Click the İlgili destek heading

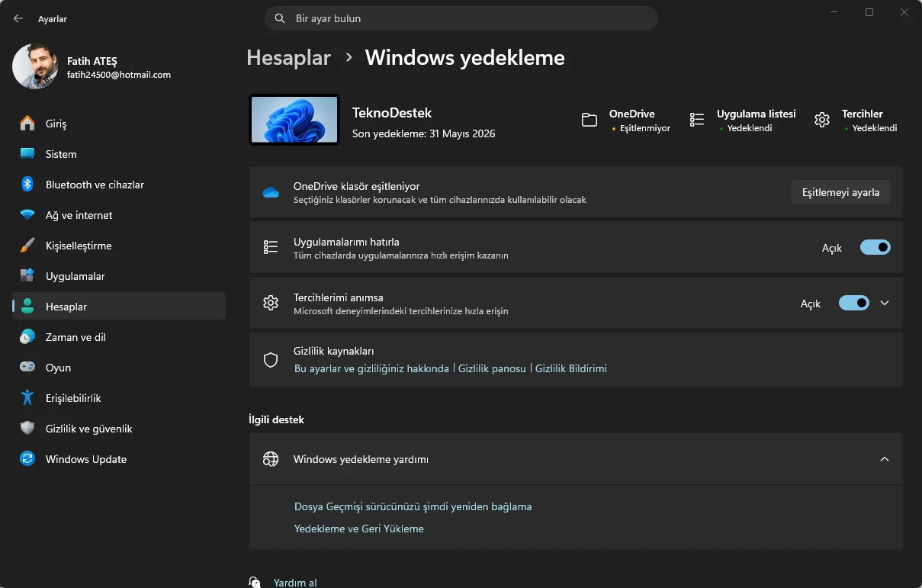tap(276, 419)
